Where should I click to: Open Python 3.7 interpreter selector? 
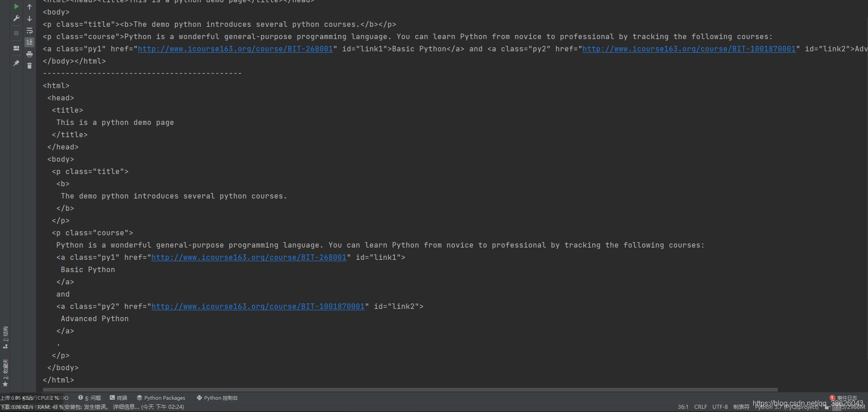787,407
